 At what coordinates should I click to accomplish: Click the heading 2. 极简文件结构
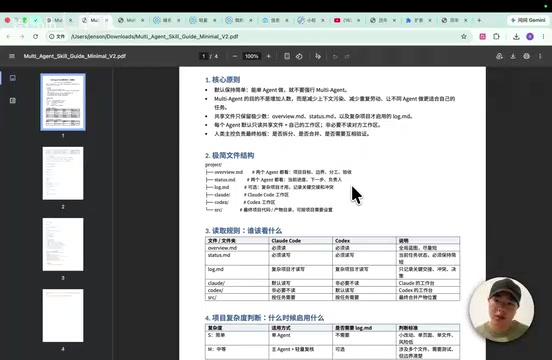tap(230, 156)
